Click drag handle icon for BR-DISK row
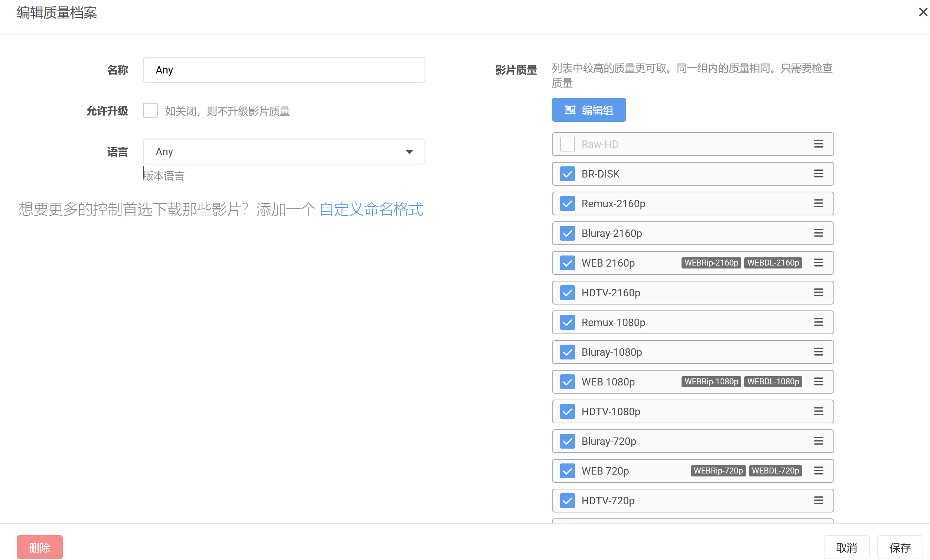 click(818, 173)
